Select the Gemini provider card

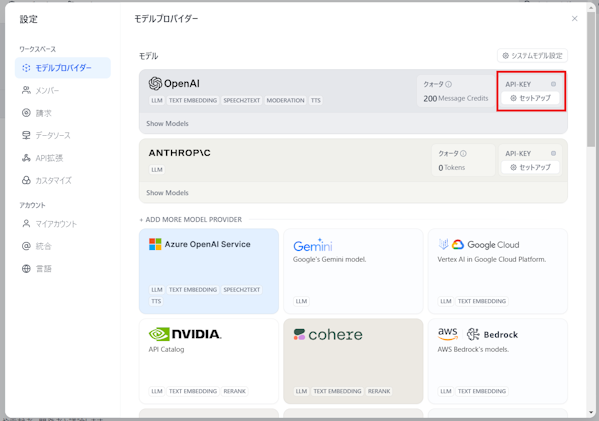click(353, 271)
